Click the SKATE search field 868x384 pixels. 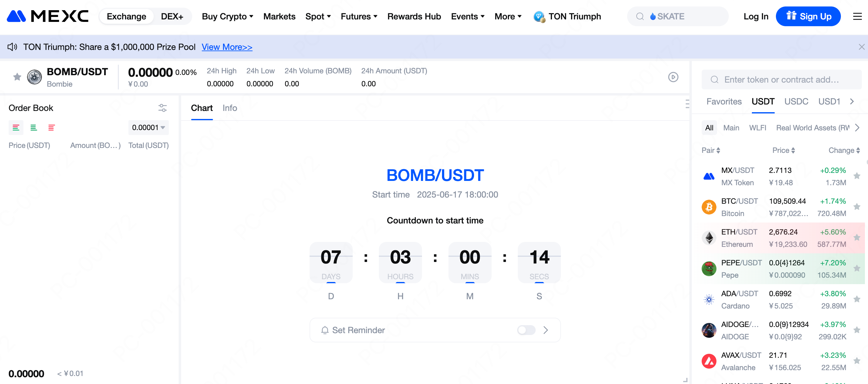677,17
